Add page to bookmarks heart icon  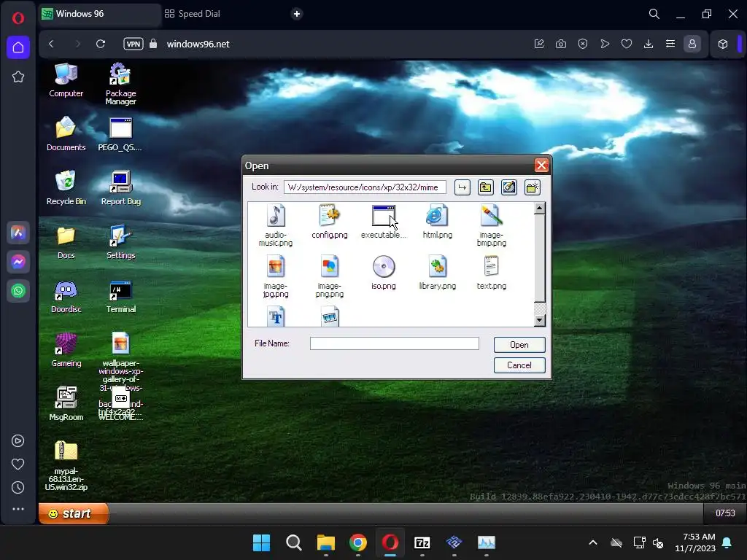(x=627, y=44)
